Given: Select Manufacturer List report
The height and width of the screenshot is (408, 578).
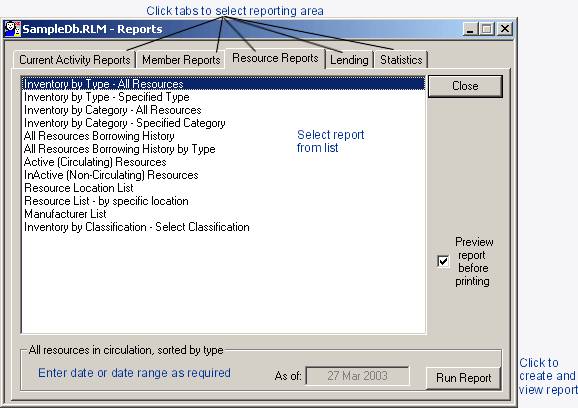Looking at the screenshot, I should (223, 214).
